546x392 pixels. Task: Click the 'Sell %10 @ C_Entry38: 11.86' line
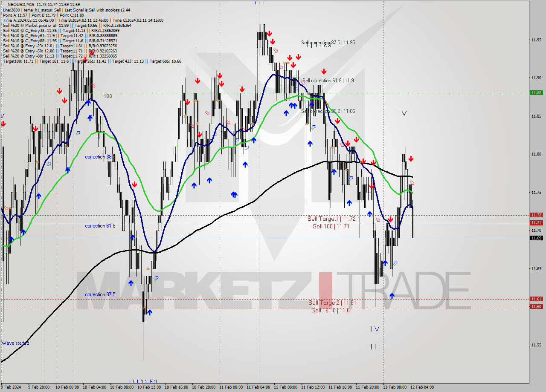pos(61,30)
